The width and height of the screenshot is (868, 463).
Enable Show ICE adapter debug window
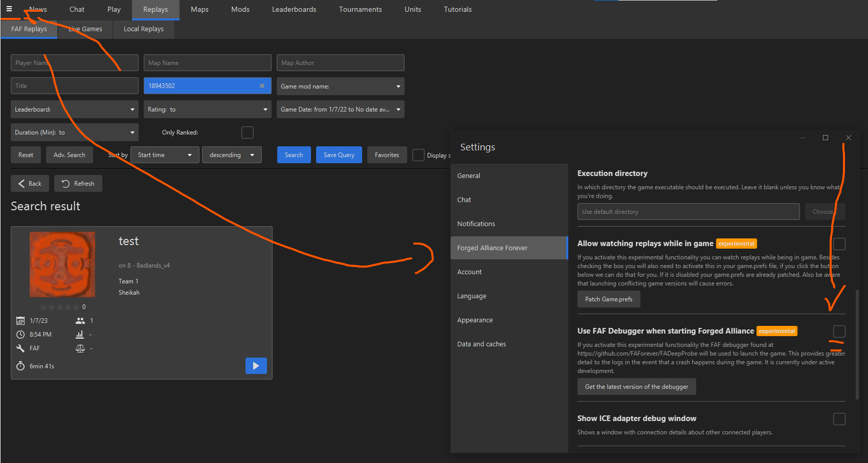839,419
